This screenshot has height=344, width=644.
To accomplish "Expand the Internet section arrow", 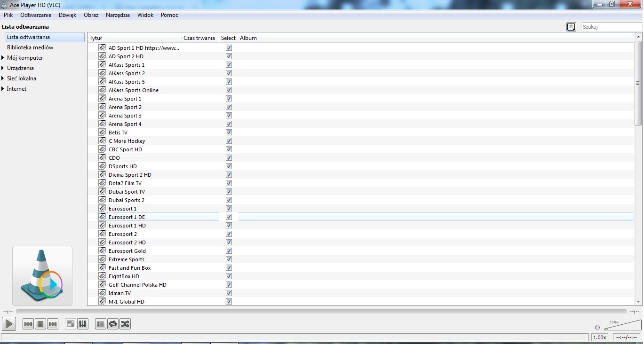I will coord(3,89).
